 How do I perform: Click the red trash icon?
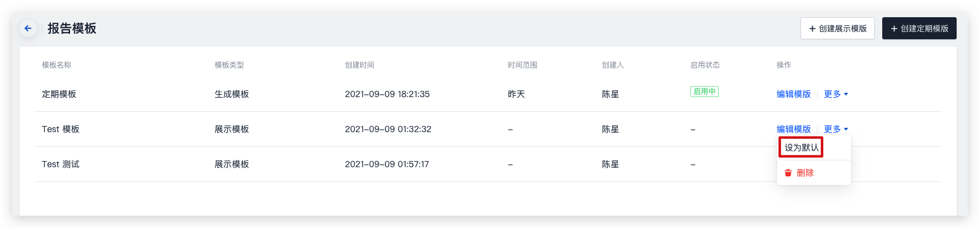(x=788, y=173)
